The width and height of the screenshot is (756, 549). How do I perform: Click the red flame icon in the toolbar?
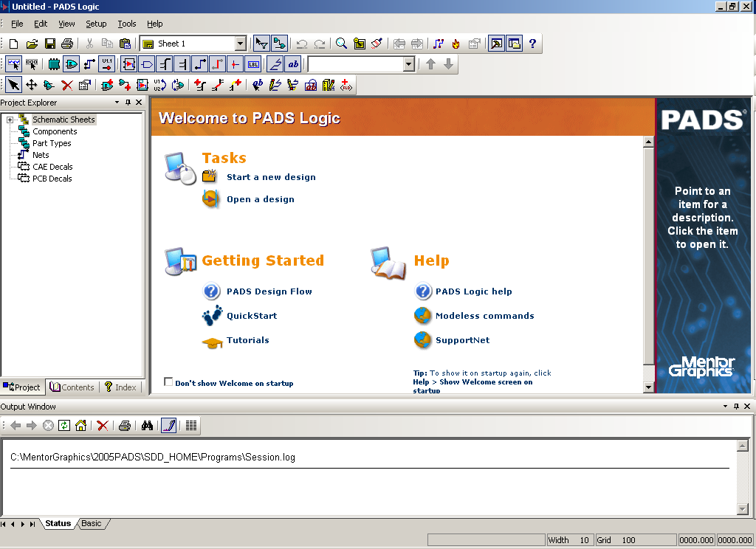tap(456, 44)
